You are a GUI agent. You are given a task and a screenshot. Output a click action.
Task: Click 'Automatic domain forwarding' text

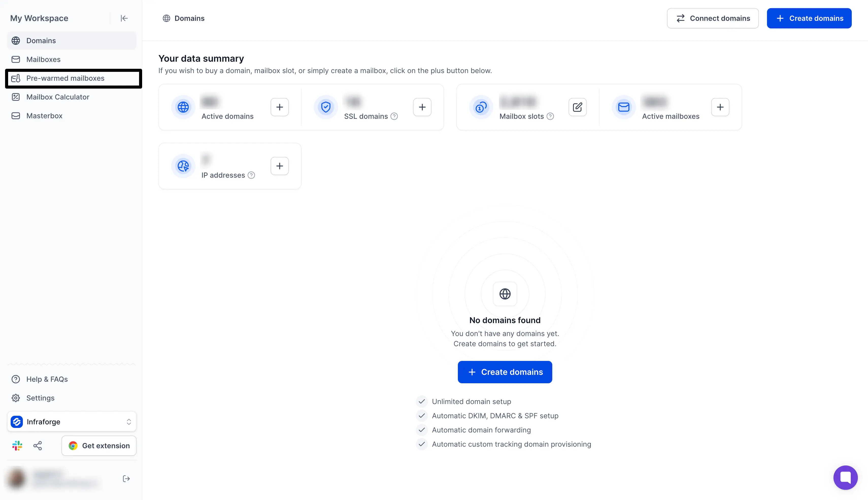tap(481, 430)
